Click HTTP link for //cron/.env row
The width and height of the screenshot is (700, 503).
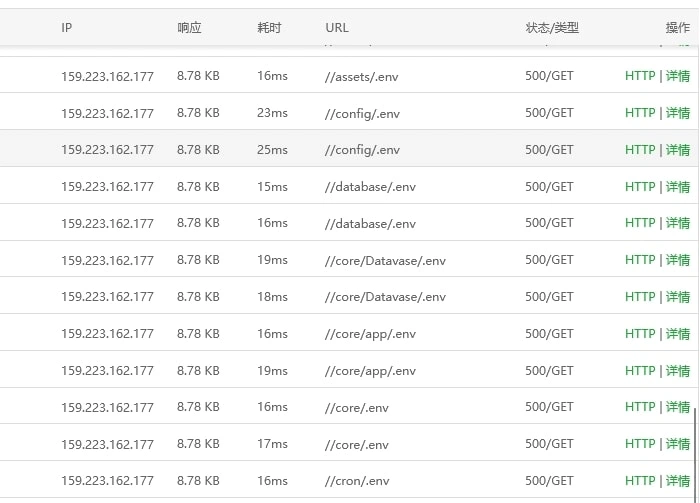640,481
